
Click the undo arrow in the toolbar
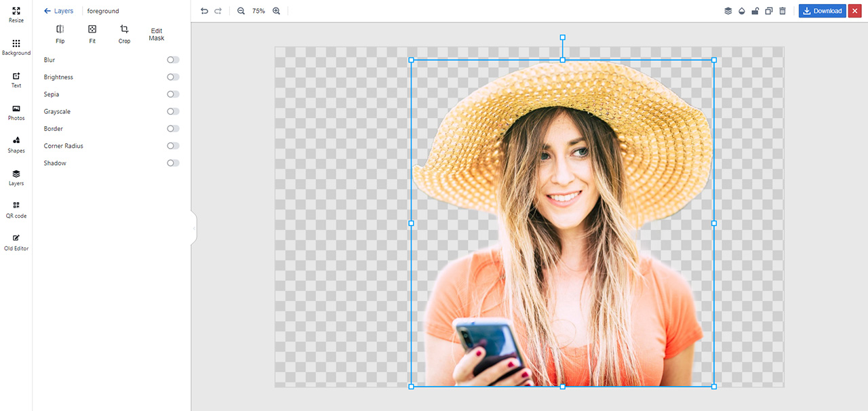click(x=204, y=11)
